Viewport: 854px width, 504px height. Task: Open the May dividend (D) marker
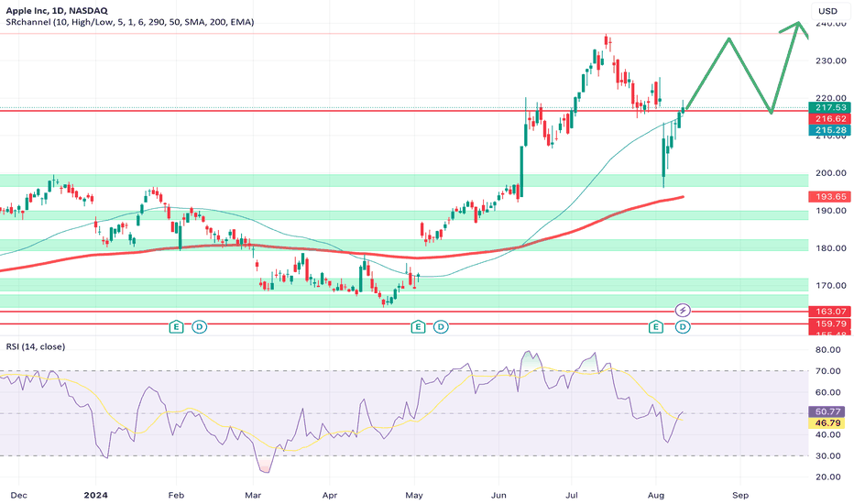pos(441,327)
